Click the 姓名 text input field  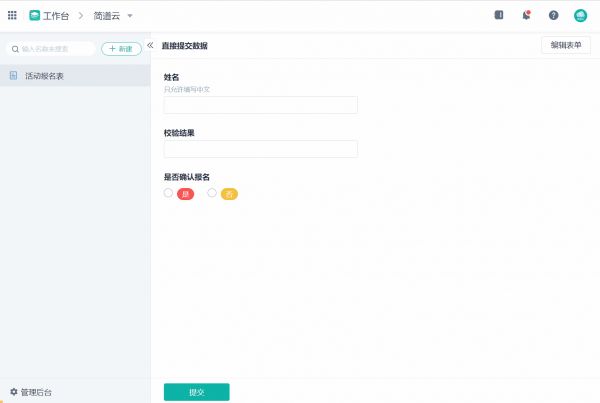(x=260, y=105)
